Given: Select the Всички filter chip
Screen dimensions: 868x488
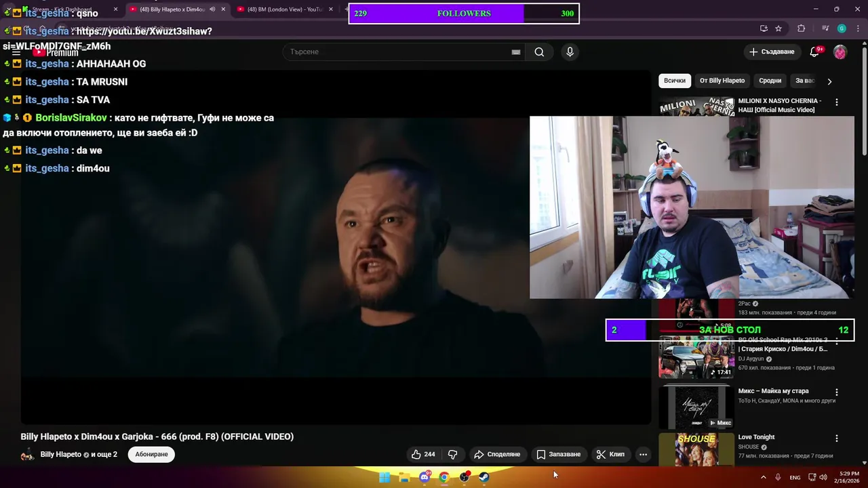Looking at the screenshot, I should point(675,81).
